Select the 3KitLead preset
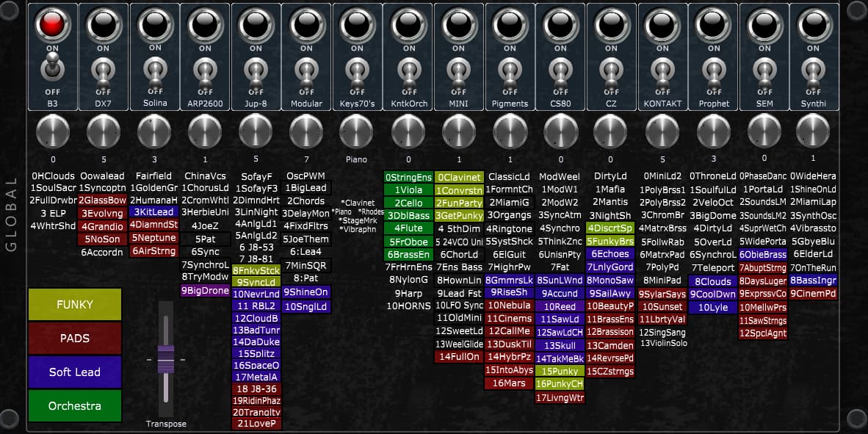 coord(153,211)
